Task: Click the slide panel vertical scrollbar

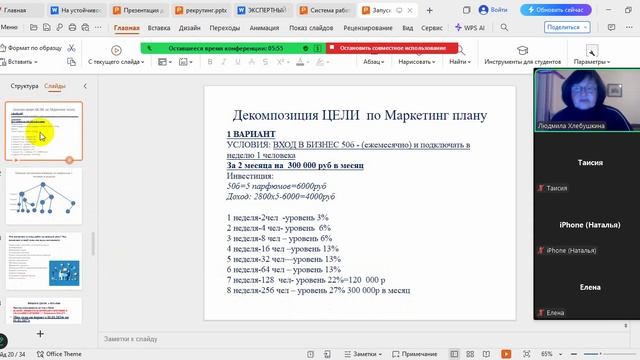Action: [x=93, y=243]
